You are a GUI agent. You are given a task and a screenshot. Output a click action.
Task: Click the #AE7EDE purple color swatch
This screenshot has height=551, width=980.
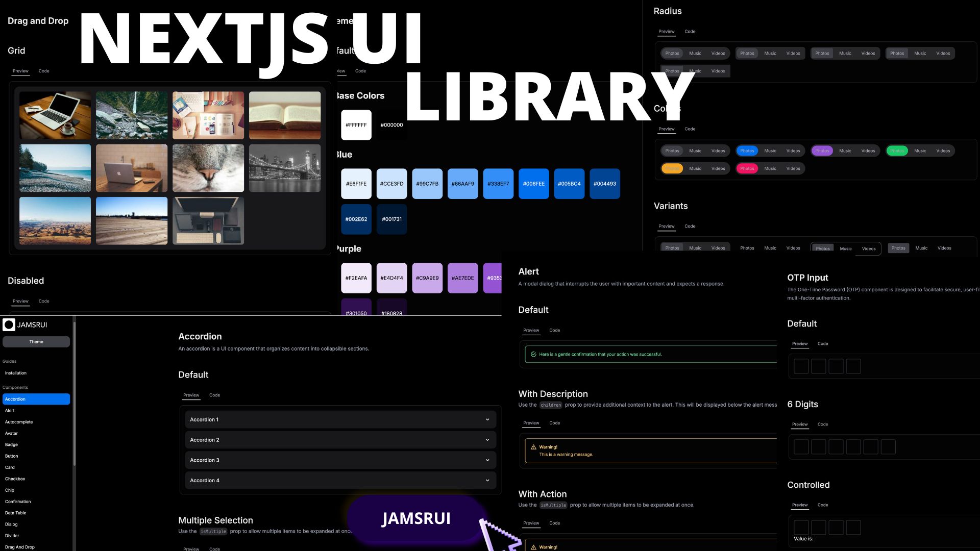tap(462, 278)
